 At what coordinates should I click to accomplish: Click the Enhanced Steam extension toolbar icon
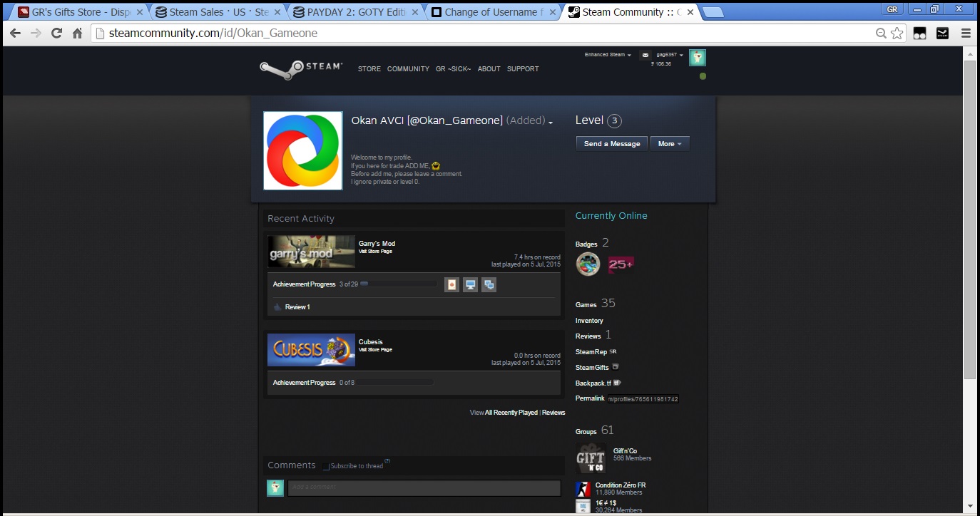pyautogui.click(x=942, y=33)
